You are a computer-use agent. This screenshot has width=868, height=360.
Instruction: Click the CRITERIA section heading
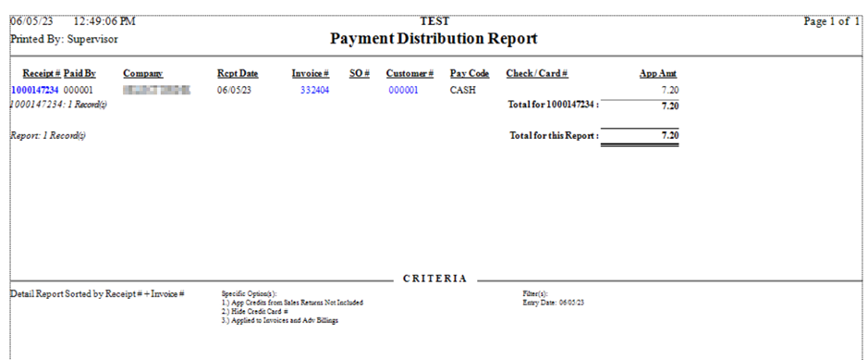point(434,279)
